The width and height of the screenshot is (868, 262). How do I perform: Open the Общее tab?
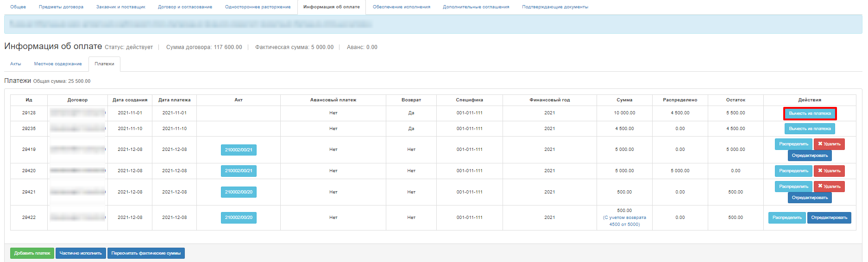click(x=18, y=7)
